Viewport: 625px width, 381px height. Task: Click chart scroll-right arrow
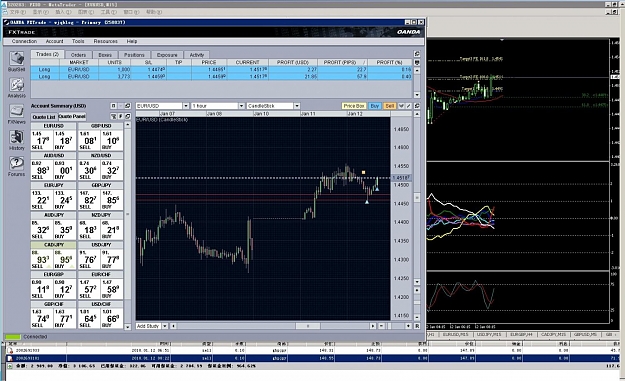pos(373,326)
